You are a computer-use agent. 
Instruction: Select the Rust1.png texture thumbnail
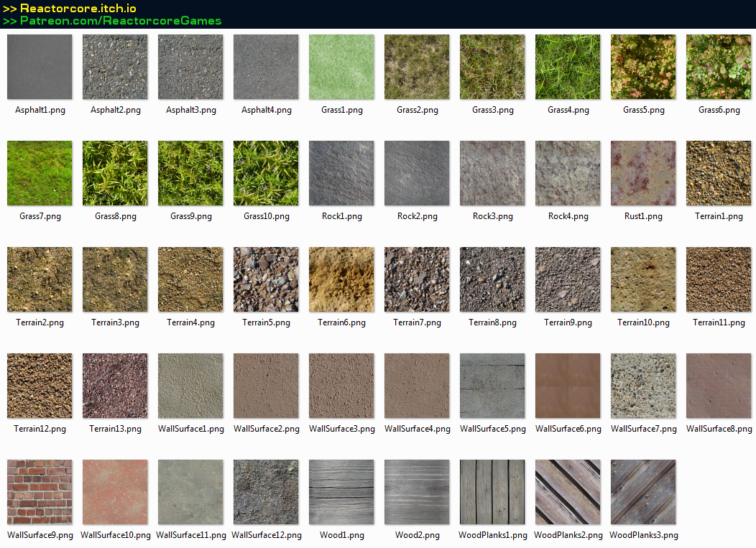pos(643,173)
